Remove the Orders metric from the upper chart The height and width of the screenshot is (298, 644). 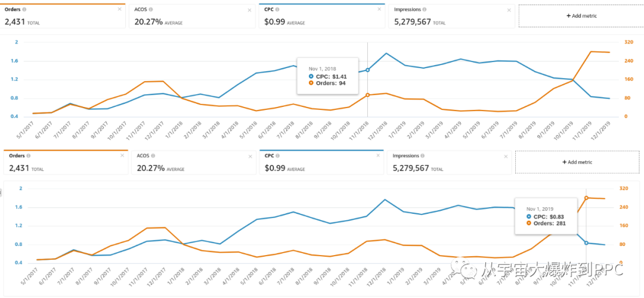(x=120, y=10)
